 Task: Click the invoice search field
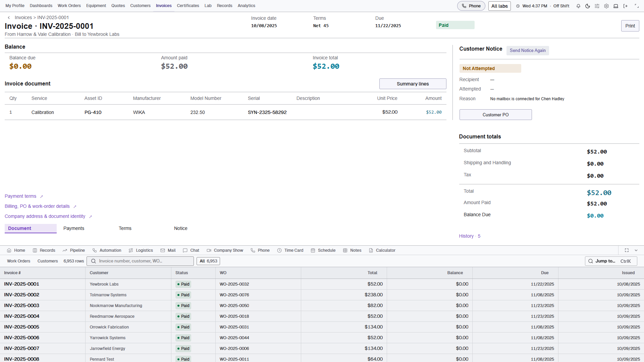point(140,261)
